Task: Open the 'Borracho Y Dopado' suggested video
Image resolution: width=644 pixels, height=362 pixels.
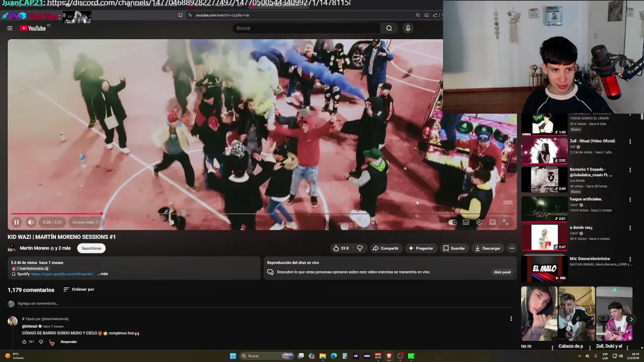Action: point(544,179)
